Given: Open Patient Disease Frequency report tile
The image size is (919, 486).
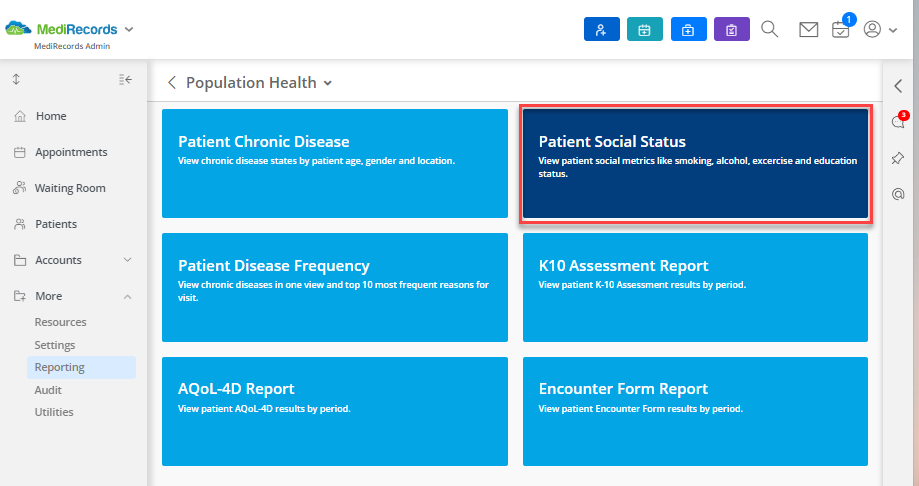Looking at the screenshot, I should click(335, 287).
